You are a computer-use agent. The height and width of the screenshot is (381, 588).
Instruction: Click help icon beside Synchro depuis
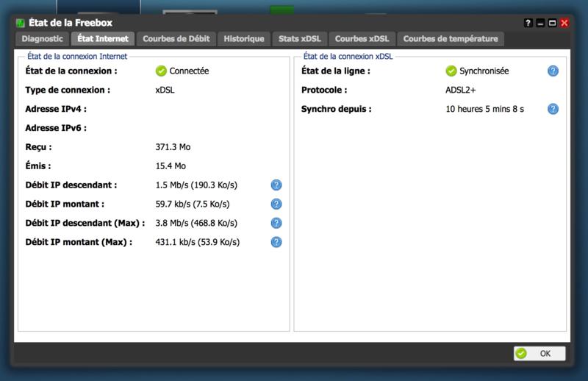[x=553, y=109]
